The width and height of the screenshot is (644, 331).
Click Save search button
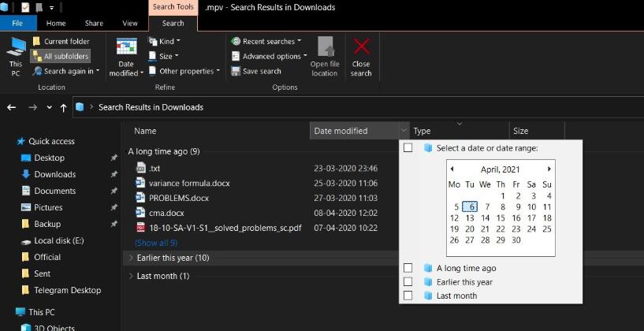coord(256,71)
